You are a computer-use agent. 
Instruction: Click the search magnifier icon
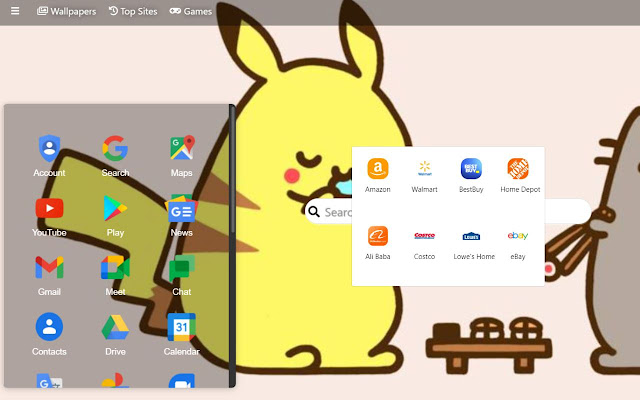point(314,211)
